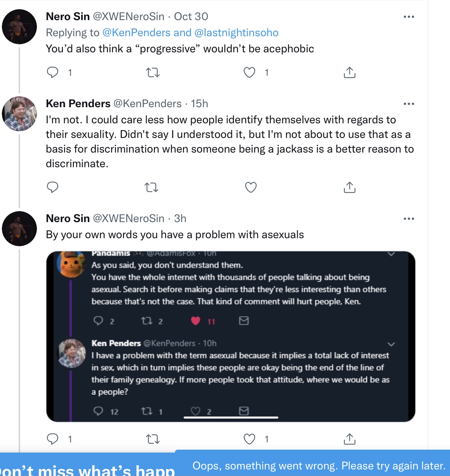The width and height of the screenshot is (450, 476).
Task: Open more options on Nero Sin's 3h tweet
Action: (x=409, y=219)
